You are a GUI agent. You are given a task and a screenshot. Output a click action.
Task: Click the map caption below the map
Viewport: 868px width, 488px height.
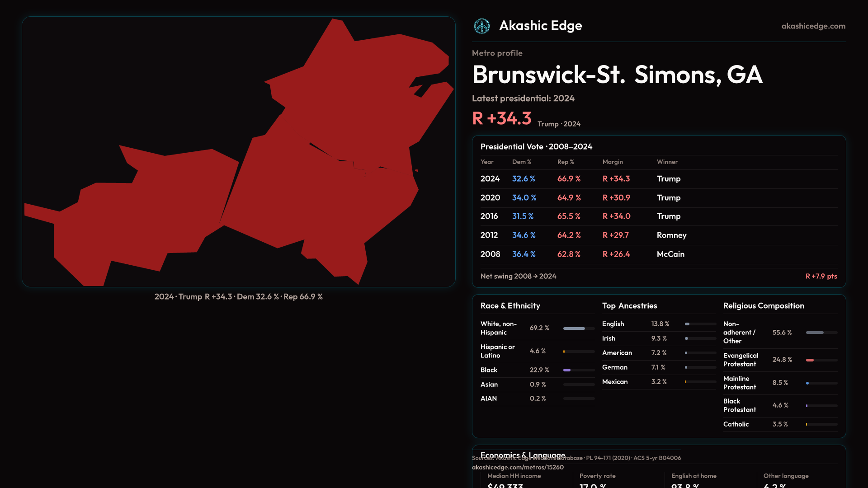[238, 297]
